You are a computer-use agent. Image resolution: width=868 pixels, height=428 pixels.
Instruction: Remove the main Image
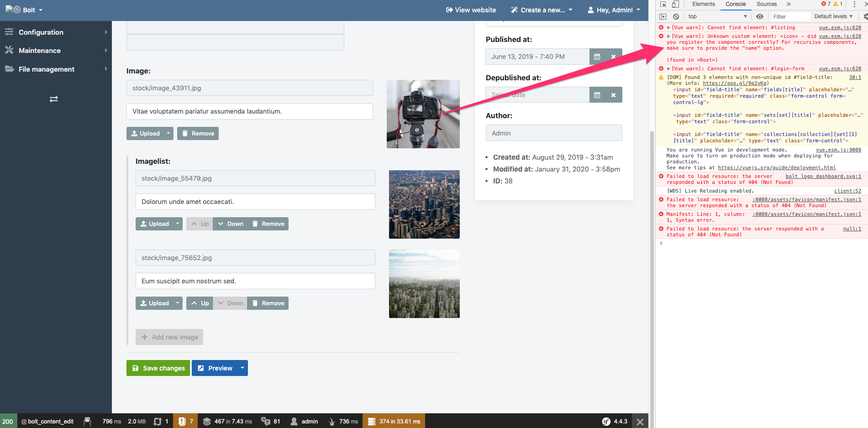coord(198,133)
